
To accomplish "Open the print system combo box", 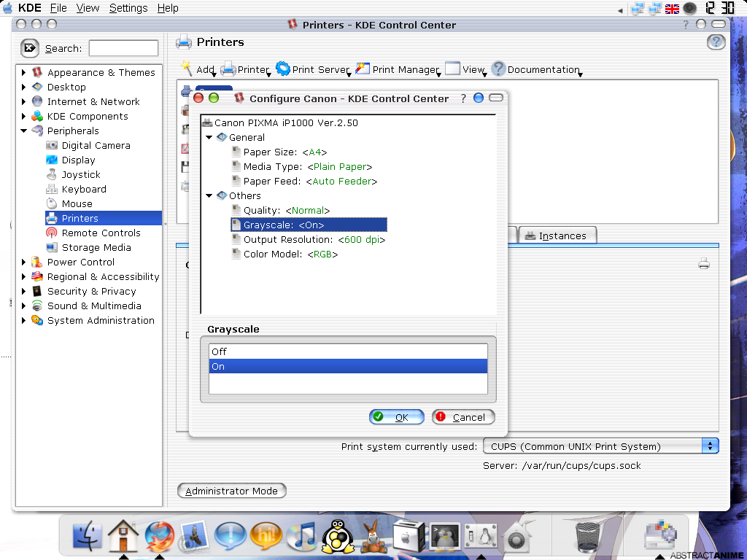I will tap(600, 446).
